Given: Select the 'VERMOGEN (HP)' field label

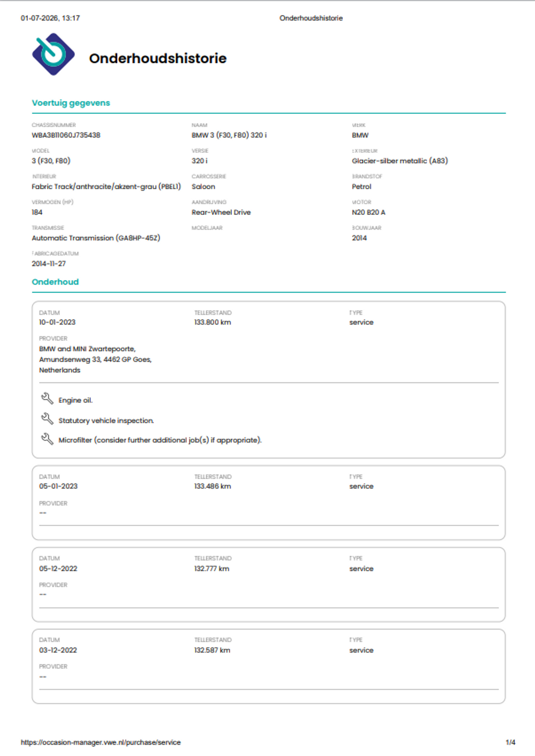Looking at the screenshot, I should pos(52,202).
